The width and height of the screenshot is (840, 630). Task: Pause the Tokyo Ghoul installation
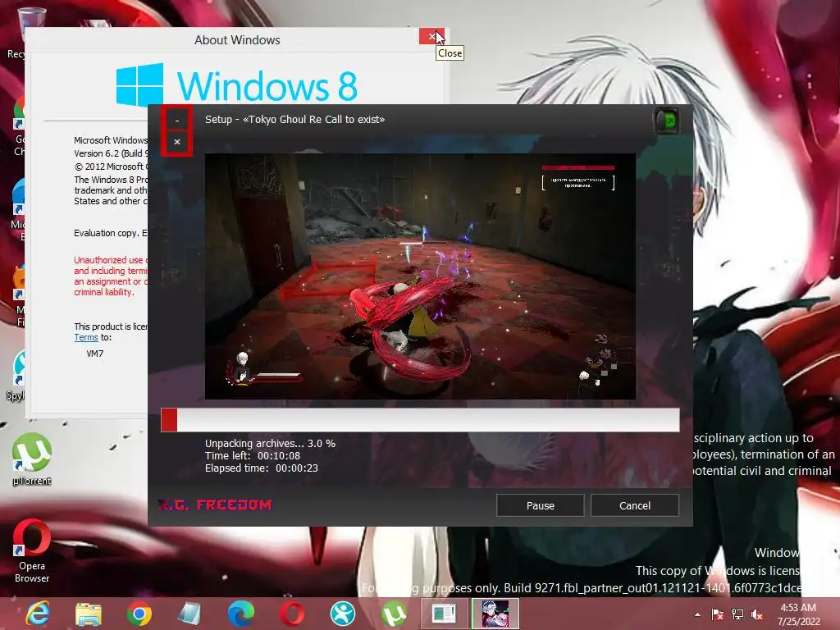click(540, 505)
